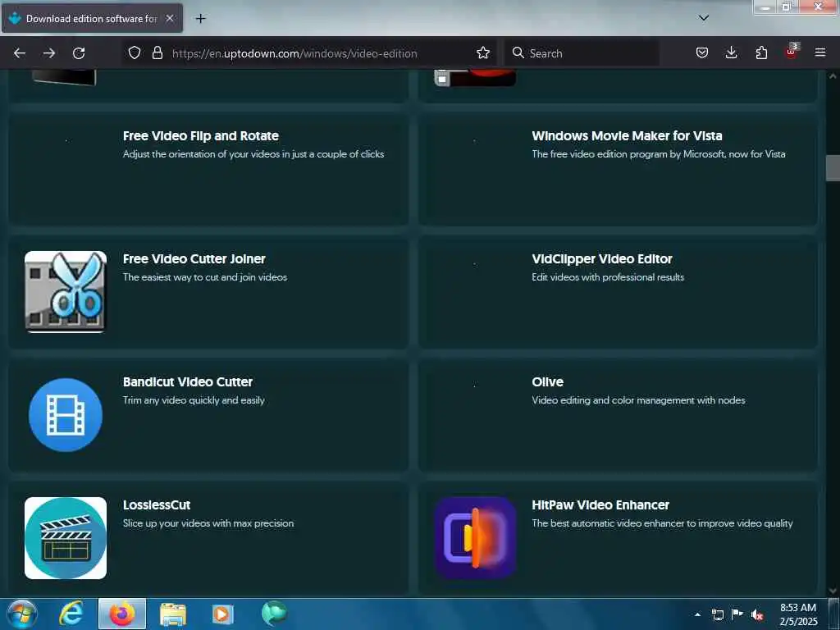Open the green globe taskbar application
This screenshot has width=840, height=630.
coord(274,614)
